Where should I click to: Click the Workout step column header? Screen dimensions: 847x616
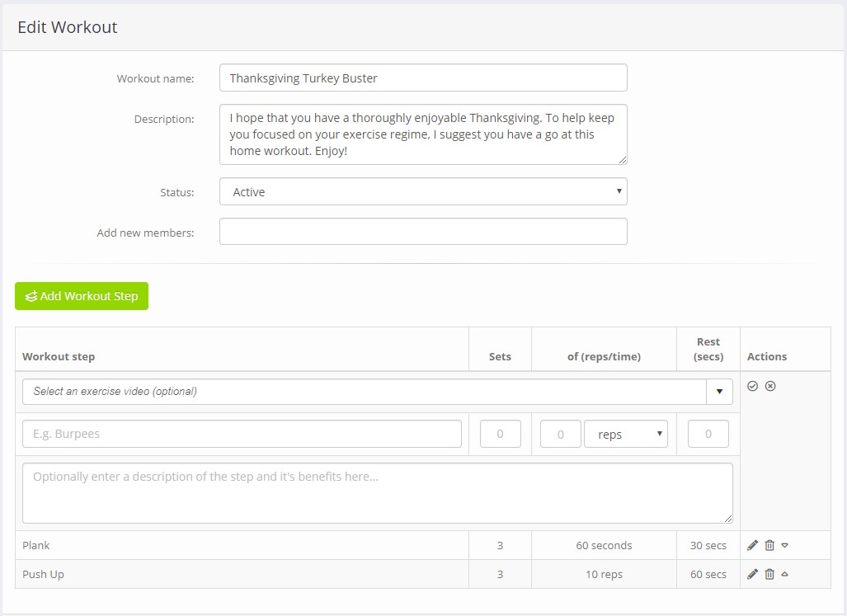[59, 356]
